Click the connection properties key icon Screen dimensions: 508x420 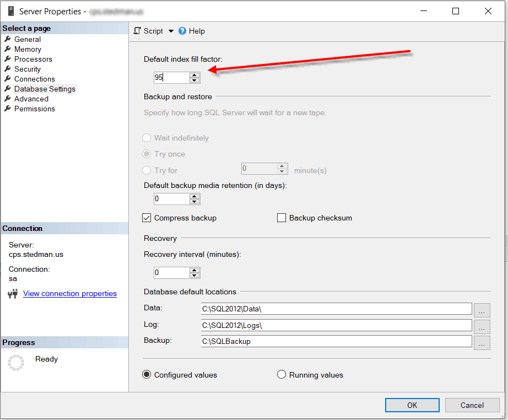(x=12, y=293)
